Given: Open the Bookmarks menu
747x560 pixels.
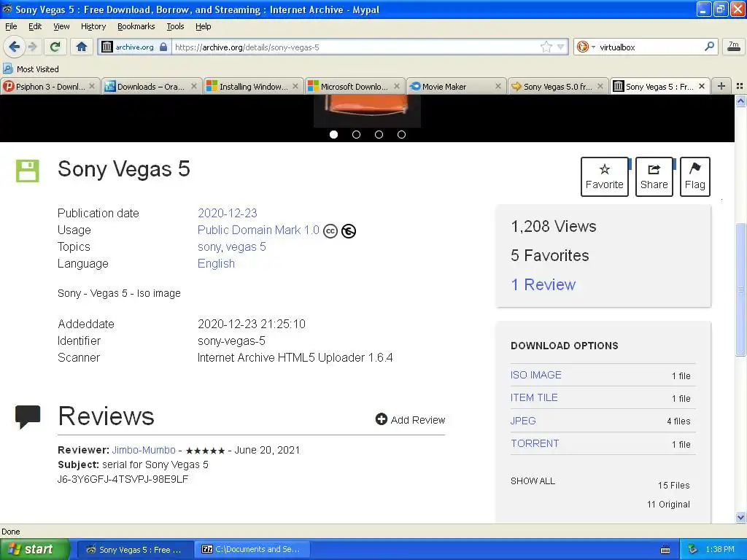Looking at the screenshot, I should click(x=136, y=26).
